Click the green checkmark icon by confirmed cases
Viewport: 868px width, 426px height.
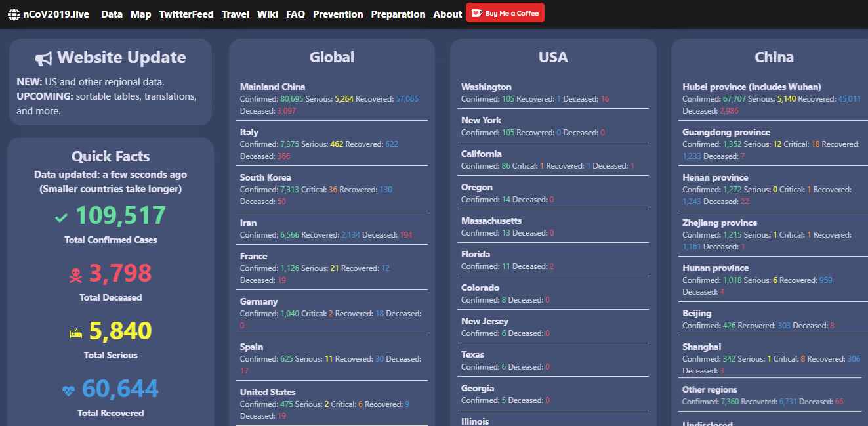pyautogui.click(x=62, y=217)
